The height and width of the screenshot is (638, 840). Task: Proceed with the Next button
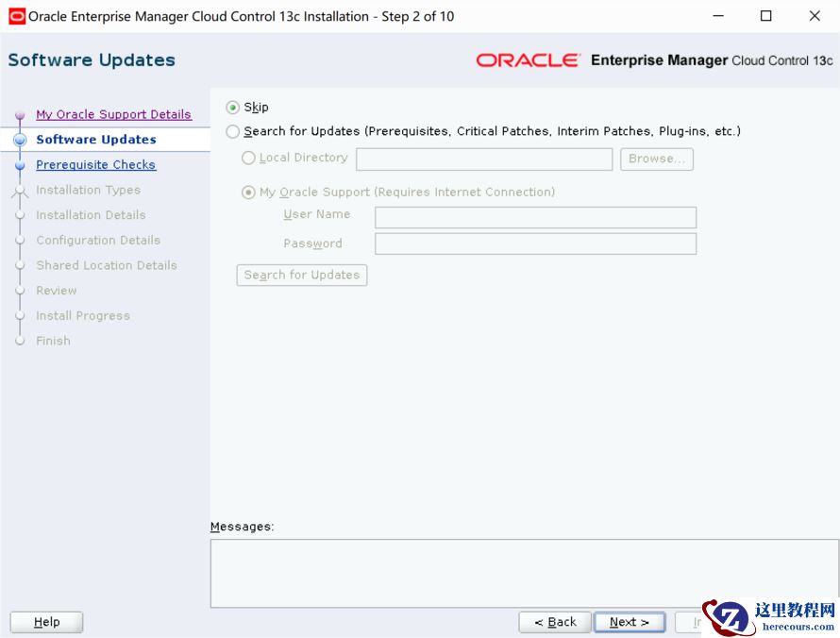[x=630, y=622]
